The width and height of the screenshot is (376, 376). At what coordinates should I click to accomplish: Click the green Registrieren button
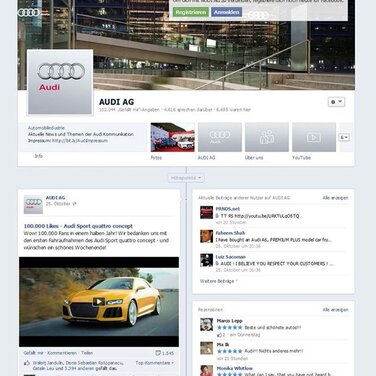coord(191,12)
